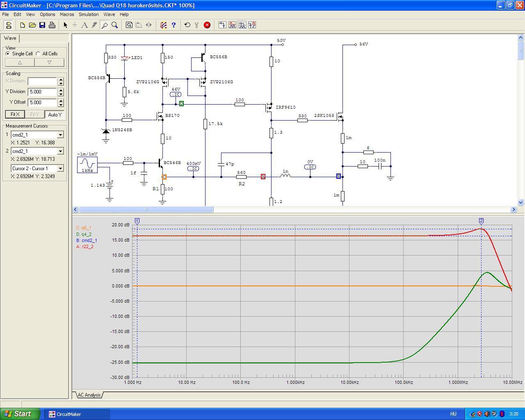Click the blue question mark Help icon

173,25
